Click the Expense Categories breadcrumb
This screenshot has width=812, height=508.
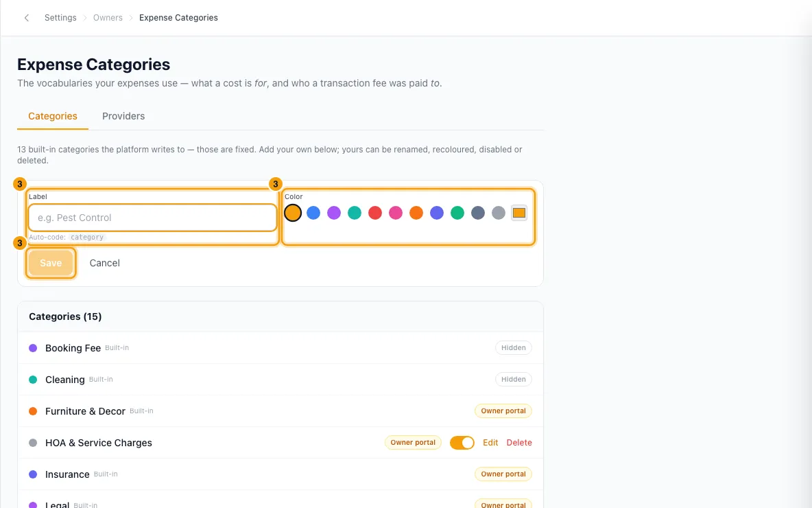[179, 18]
